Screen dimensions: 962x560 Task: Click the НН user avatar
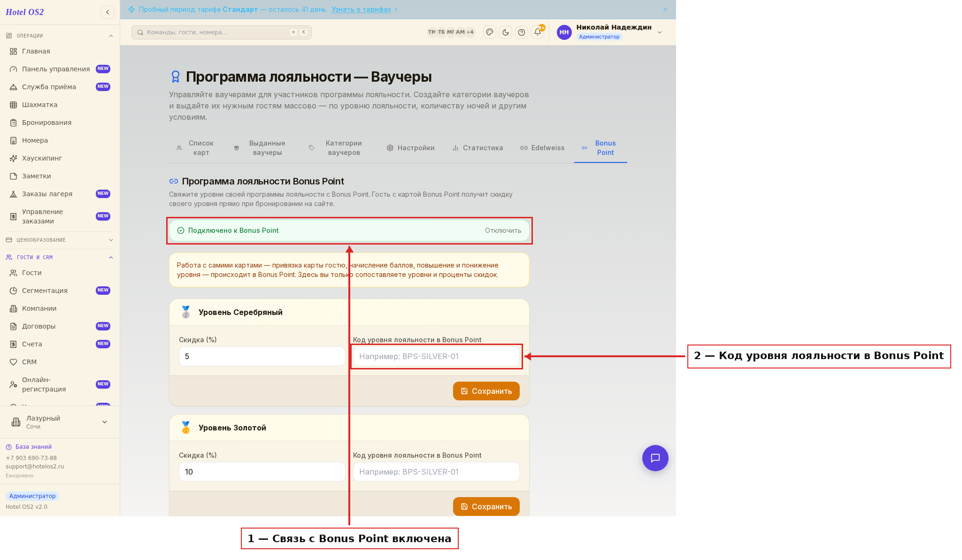[564, 32]
